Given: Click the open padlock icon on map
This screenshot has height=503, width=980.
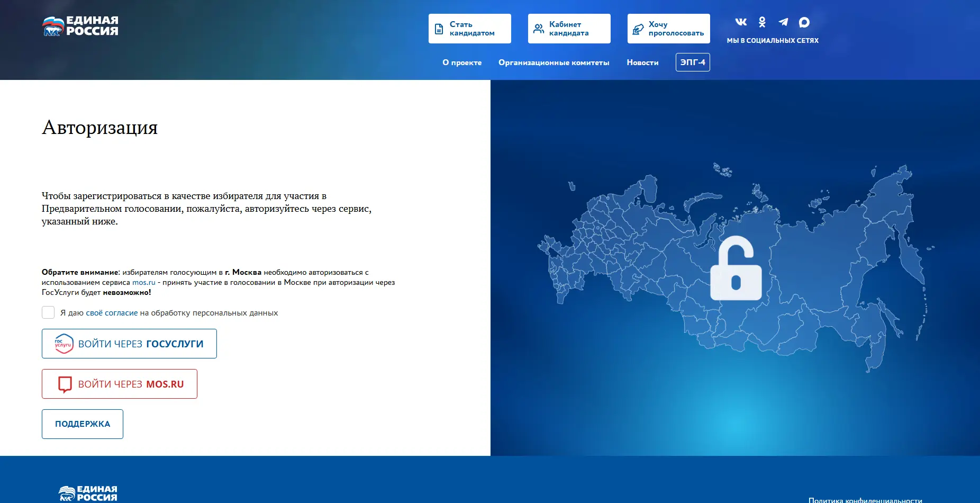Looking at the screenshot, I should (736, 269).
